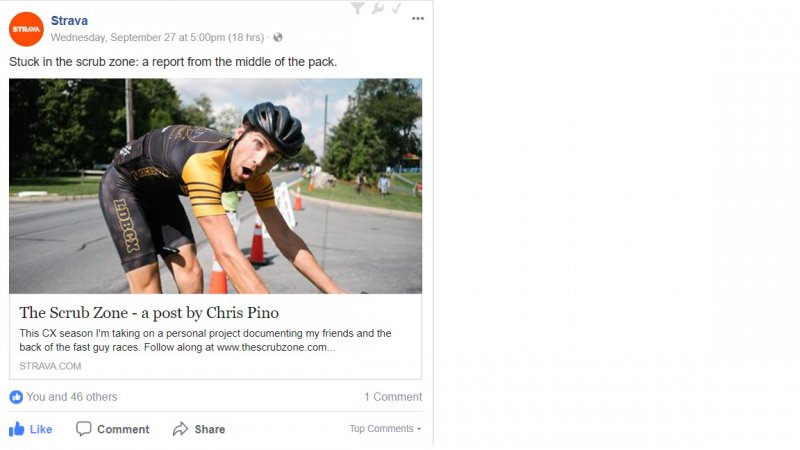800x450 pixels.
Task: Click the public globe audience icon
Action: point(278,38)
